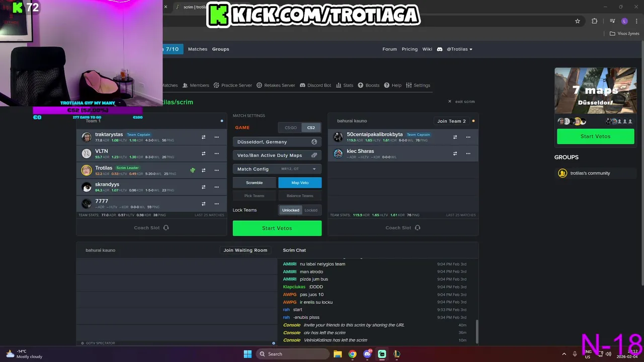
Task: Open the Matches nav item
Action: (198, 49)
